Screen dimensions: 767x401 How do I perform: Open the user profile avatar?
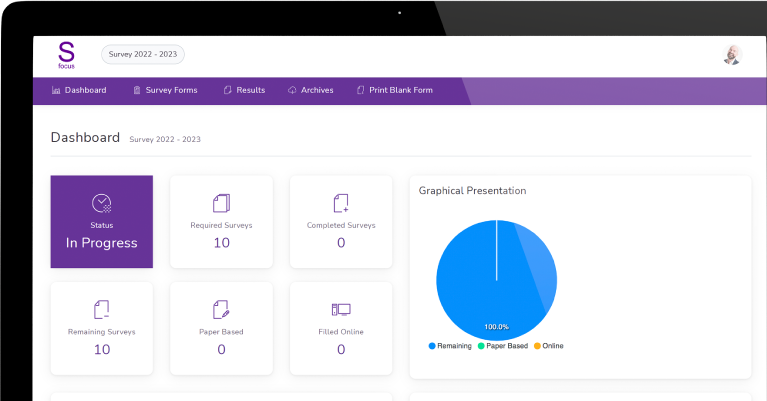pyautogui.click(x=732, y=55)
